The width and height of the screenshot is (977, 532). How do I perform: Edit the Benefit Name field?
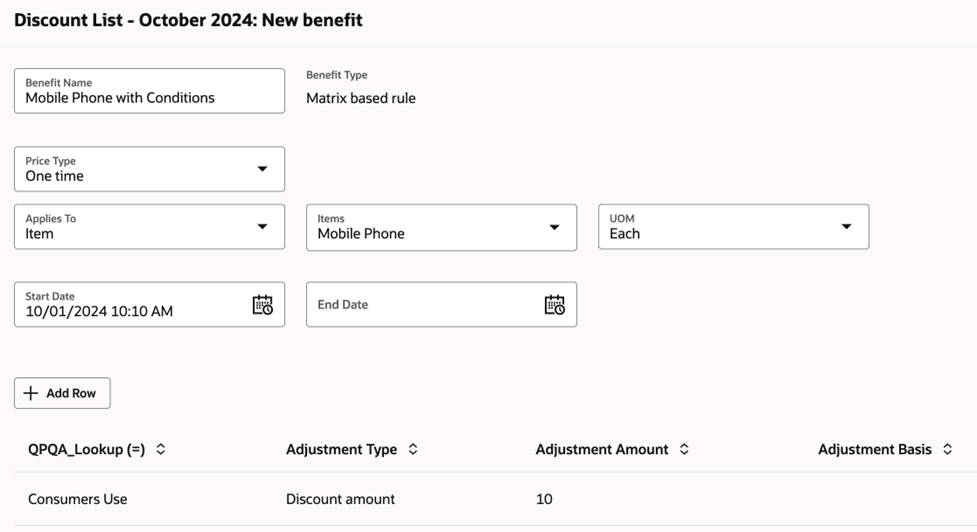coord(148,98)
